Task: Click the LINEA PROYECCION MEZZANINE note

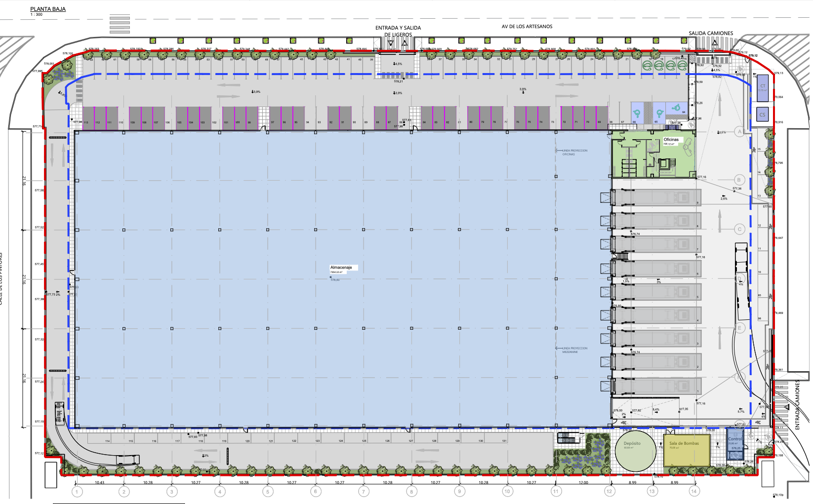Action: pos(575,350)
